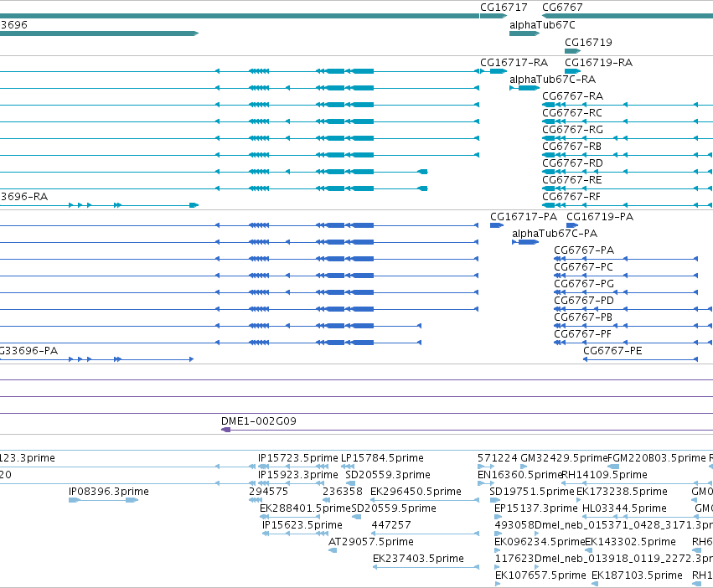Click transcript CG6767-RF label
Viewport: 713px width, 588px height.
[x=571, y=197]
